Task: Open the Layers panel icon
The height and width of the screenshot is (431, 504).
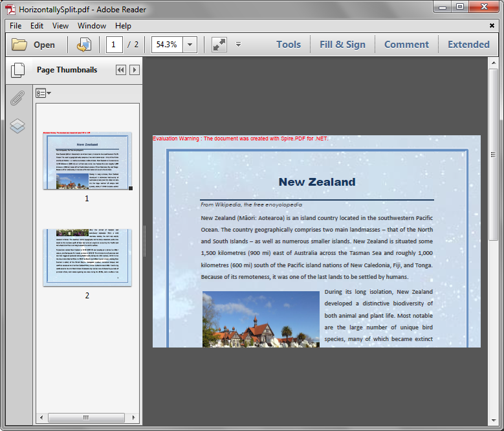Action: coord(17,126)
